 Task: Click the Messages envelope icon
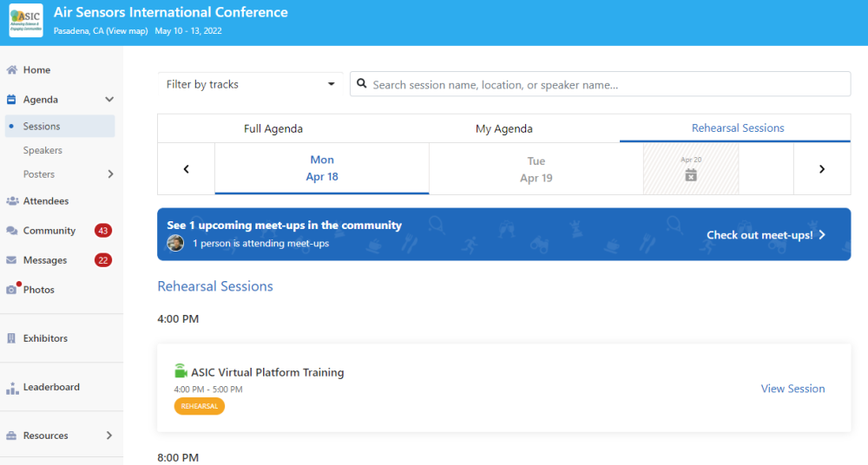pyautogui.click(x=11, y=260)
